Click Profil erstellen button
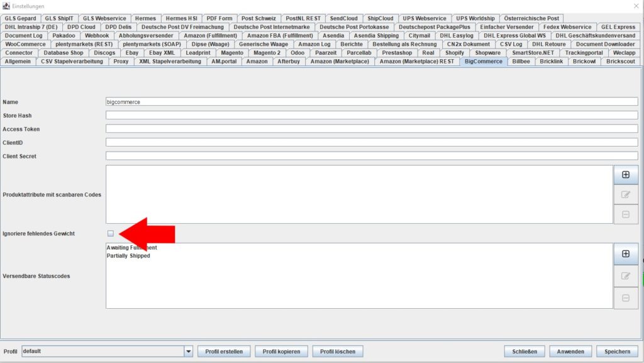Screen dimensions: 644x363 (224, 352)
